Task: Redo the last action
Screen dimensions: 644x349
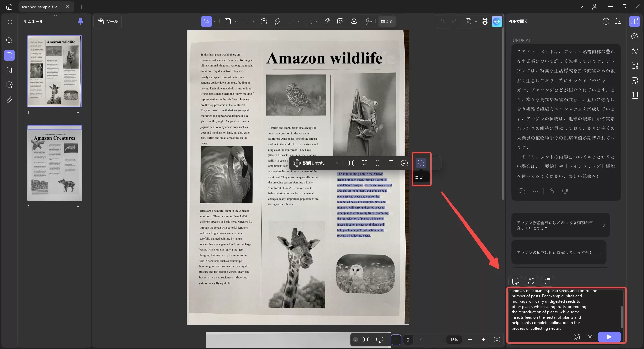Action: click(x=454, y=21)
